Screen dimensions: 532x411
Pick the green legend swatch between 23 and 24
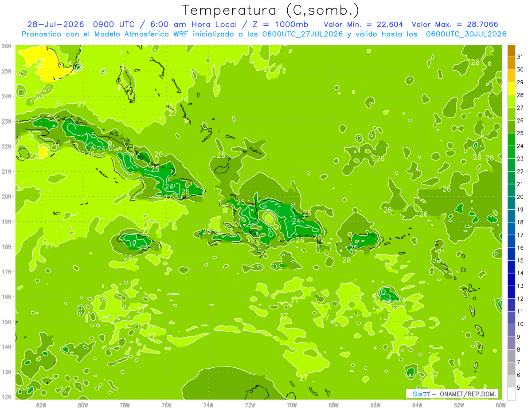point(511,152)
